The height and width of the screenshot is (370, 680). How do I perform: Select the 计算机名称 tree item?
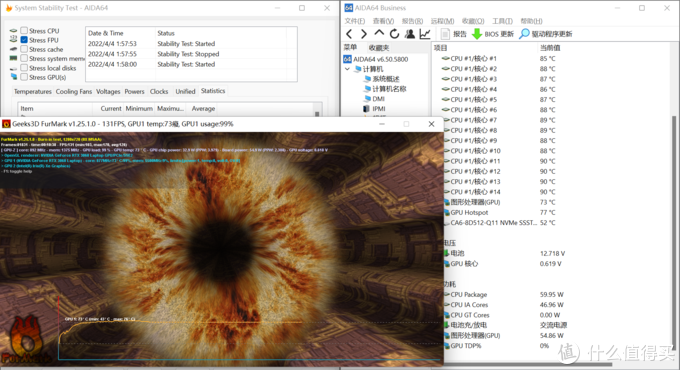pos(385,89)
